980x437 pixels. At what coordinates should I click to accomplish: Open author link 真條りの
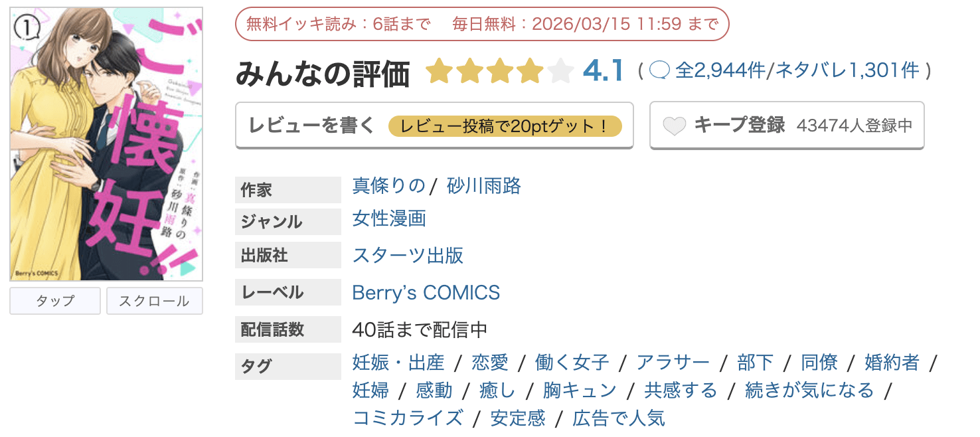point(388,187)
